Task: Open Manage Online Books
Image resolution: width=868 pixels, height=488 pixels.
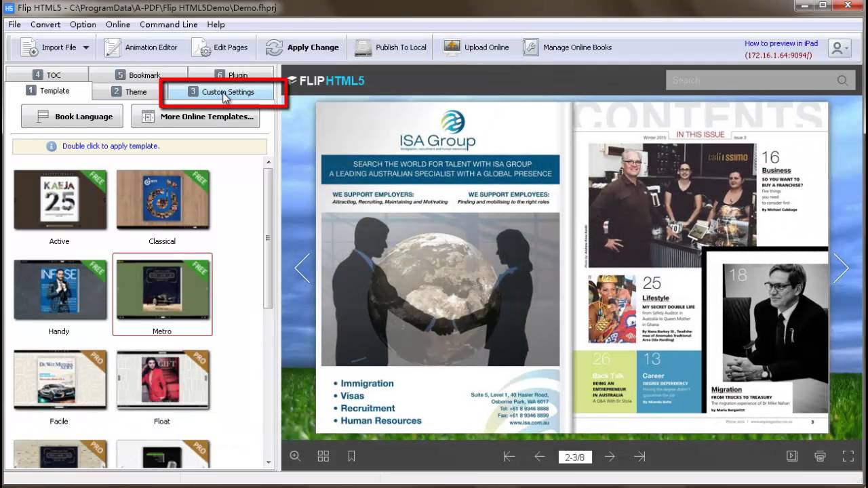Action: pos(568,47)
